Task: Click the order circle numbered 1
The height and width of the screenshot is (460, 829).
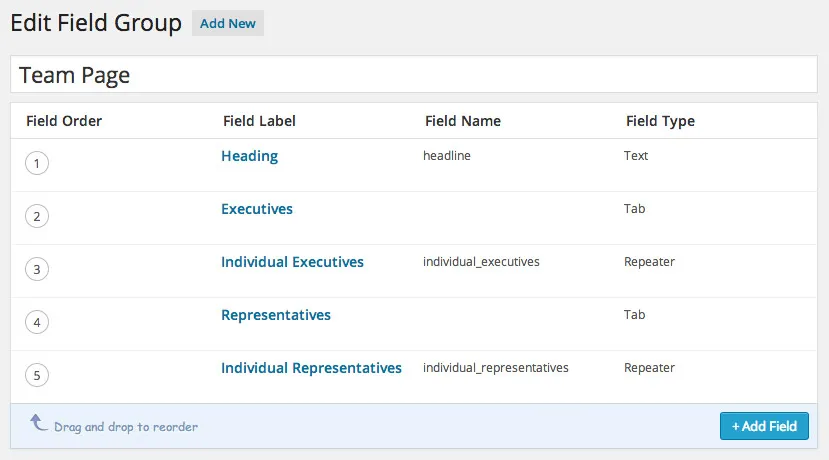Action: 37,163
